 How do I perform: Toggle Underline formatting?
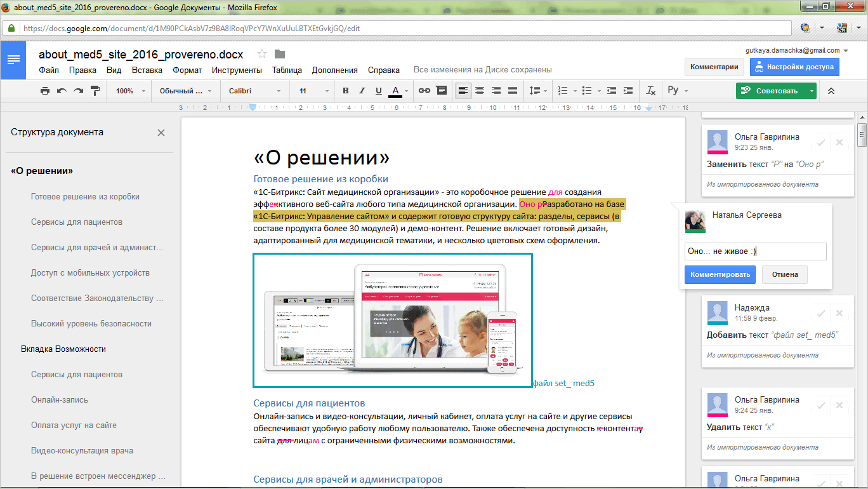(x=379, y=91)
